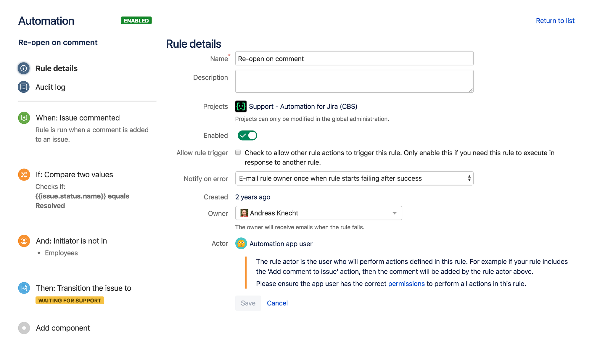Click the Compare two values condition icon
The width and height of the screenshot is (592, 364).
(x=24, y=175)
